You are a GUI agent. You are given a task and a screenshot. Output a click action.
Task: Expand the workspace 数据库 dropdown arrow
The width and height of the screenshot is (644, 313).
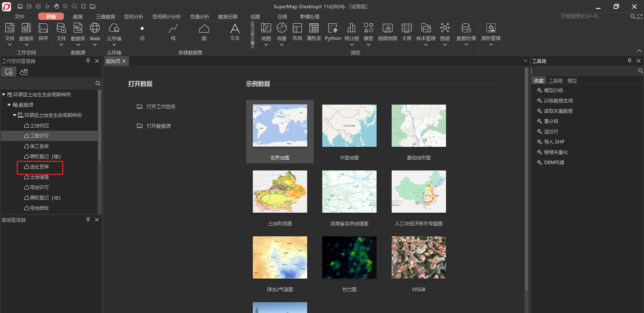(26, 45)
